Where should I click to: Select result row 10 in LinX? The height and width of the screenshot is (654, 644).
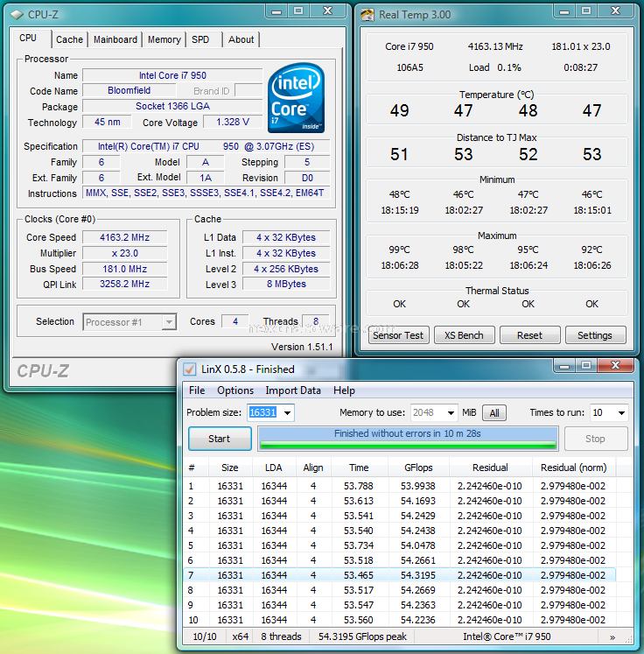pos(400,620)
